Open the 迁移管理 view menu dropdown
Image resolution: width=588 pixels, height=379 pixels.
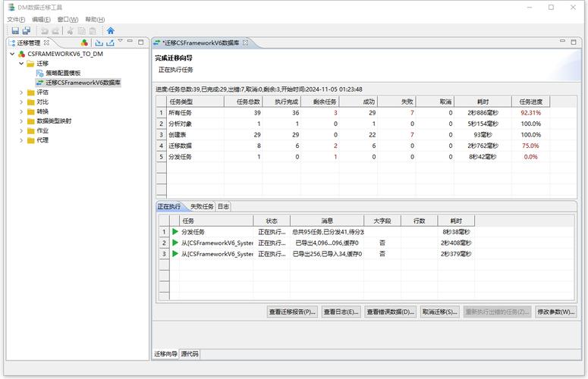click(121, 43)
